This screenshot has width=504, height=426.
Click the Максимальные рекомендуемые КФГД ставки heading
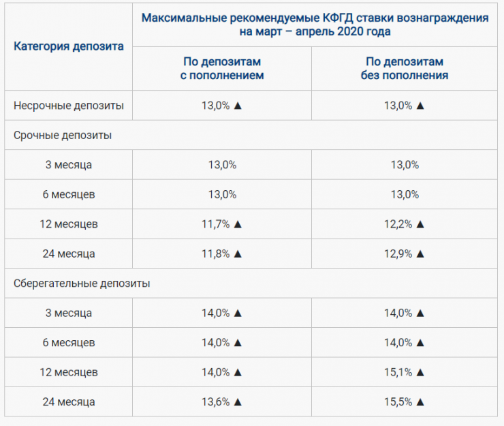pos(315,25)
